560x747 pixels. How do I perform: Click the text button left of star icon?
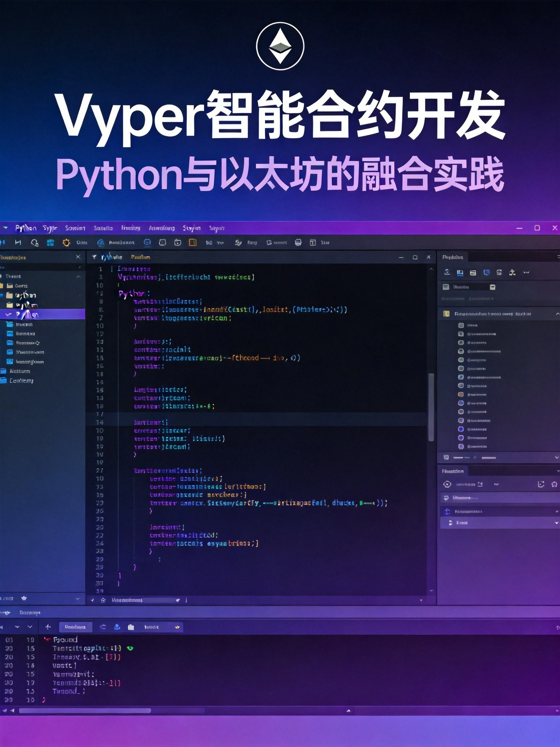151,627
